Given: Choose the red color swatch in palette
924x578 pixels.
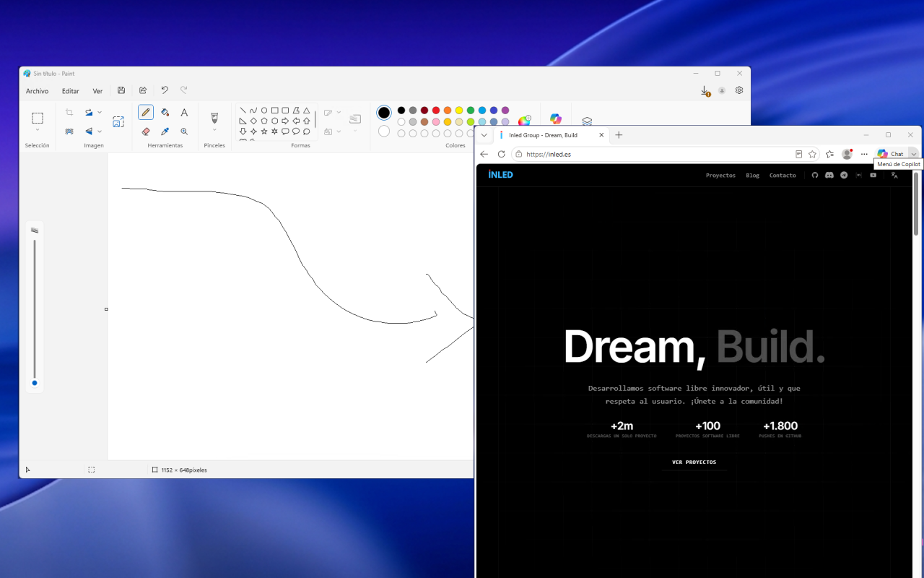Looking at the screenshot, I should [x=436, y=111].
